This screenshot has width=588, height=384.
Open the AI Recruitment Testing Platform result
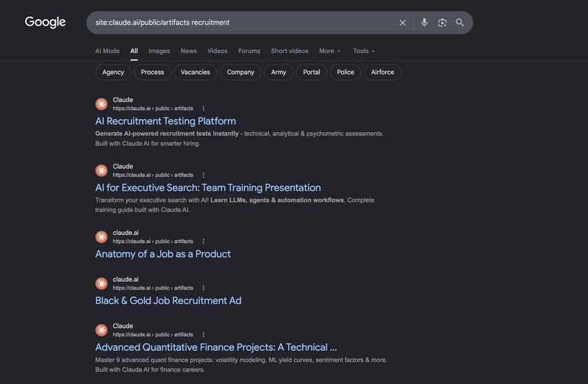point(165,121)
